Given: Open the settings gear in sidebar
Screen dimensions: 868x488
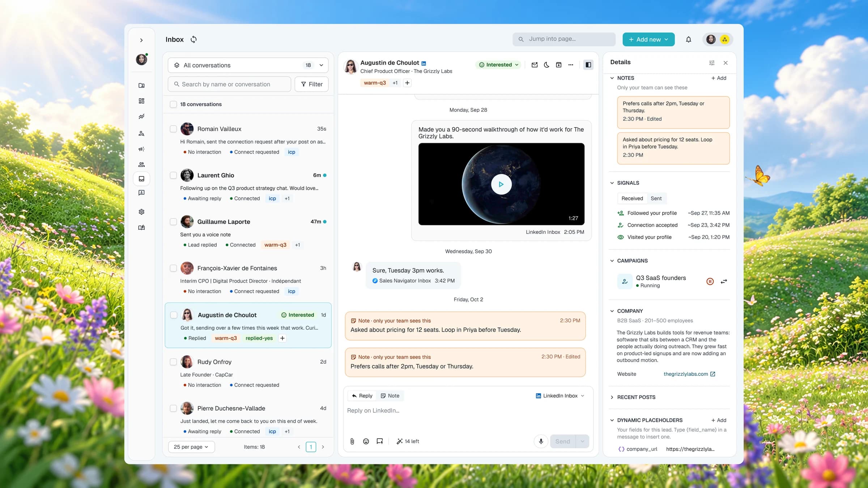Looking at the screenshot, I should point(141,212).
